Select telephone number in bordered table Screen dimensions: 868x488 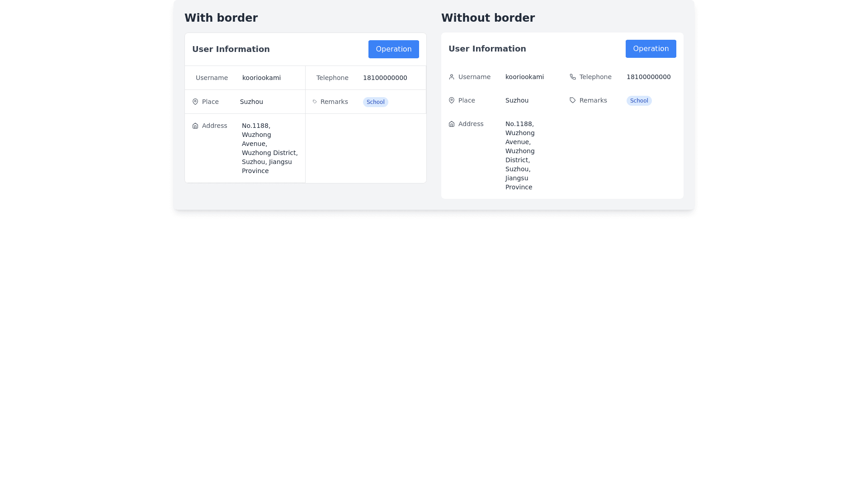(385, 78)
